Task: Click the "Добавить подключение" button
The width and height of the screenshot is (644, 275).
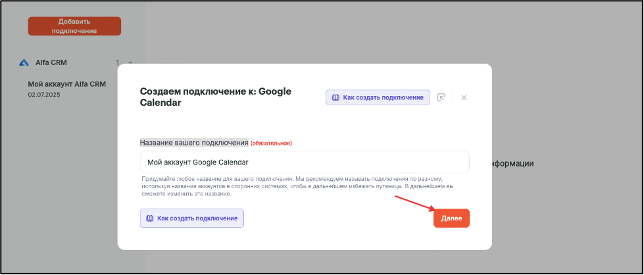Action: [x=74, y=26]
